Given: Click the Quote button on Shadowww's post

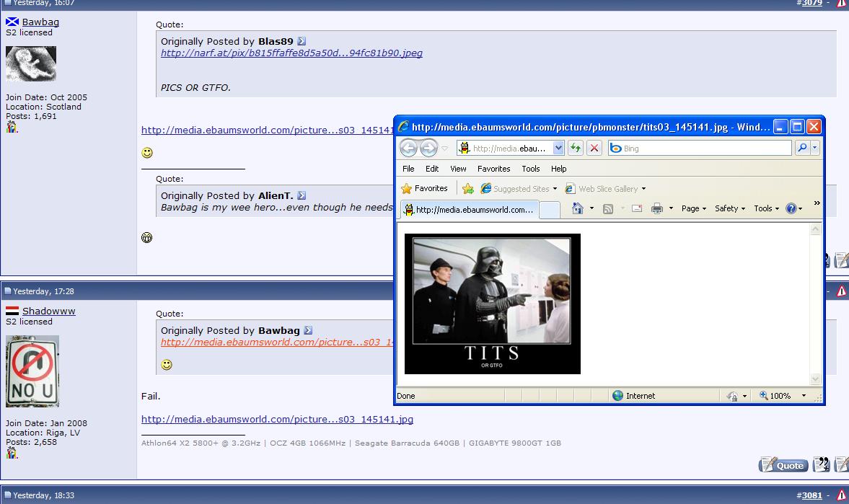Looking at the screenshot, I should click(783, 464).
